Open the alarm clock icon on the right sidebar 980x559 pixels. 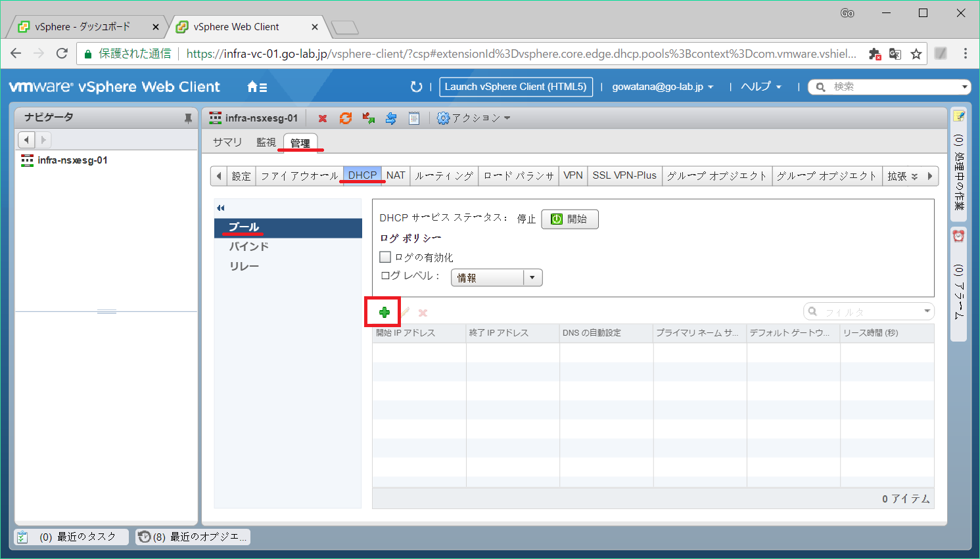pos(959,236)
